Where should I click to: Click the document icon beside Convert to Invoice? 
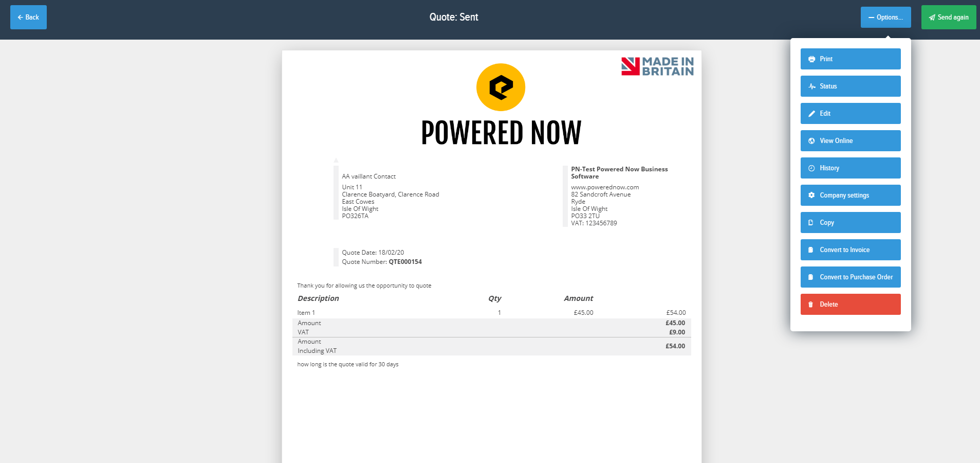tap(811, 250)
